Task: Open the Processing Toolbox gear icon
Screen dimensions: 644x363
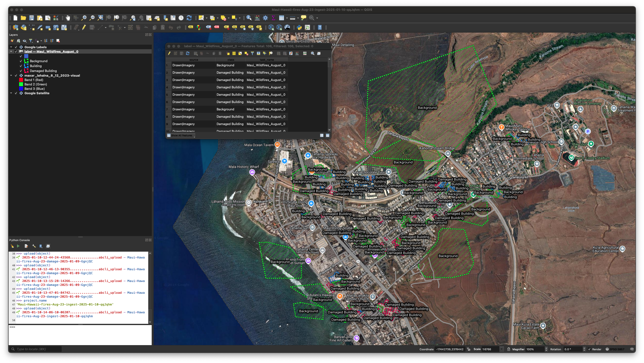Action: [265, 18]
